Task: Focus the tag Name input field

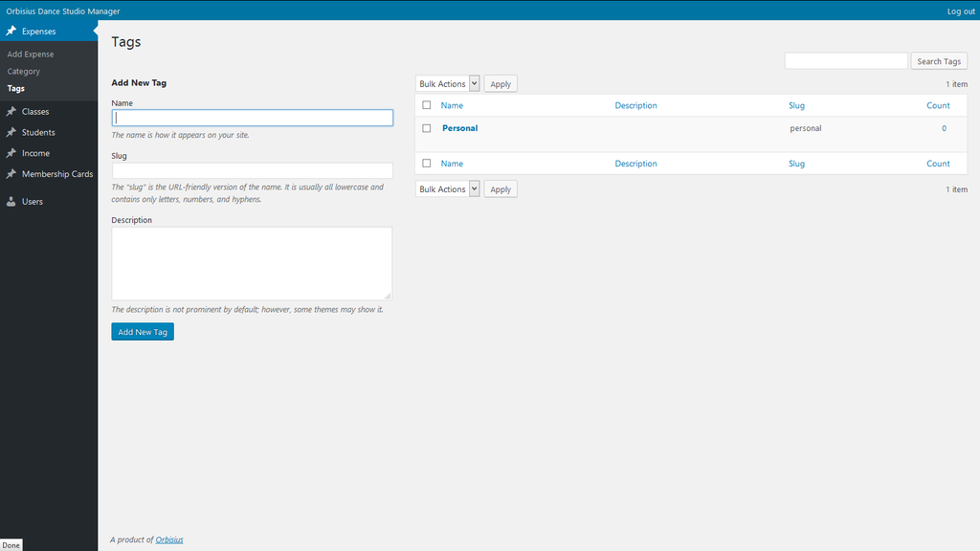Action: [253, 118]
